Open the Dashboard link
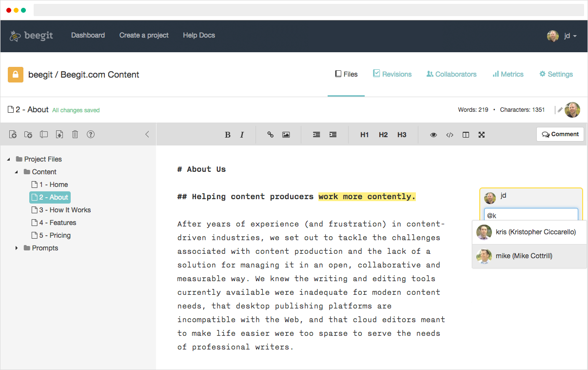Viewport: 588px width, 370px height. point(88,35)
